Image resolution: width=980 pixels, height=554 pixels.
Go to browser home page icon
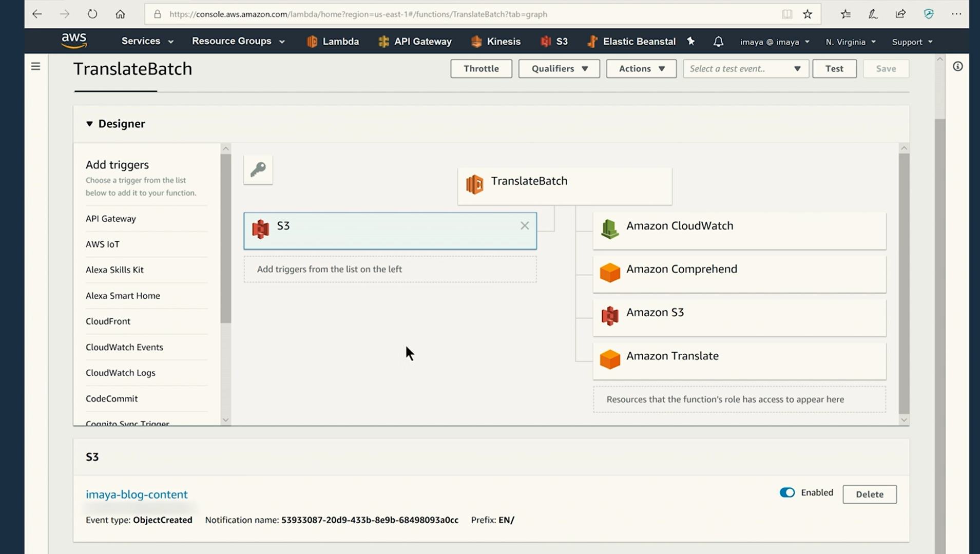[120, 14]
